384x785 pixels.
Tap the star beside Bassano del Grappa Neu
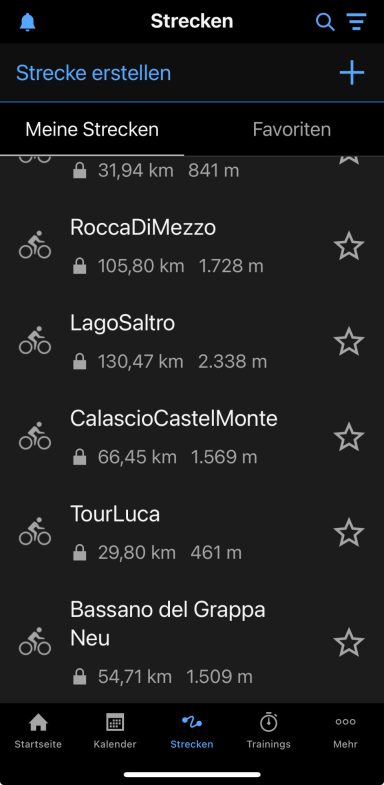(x=349, y=643)
